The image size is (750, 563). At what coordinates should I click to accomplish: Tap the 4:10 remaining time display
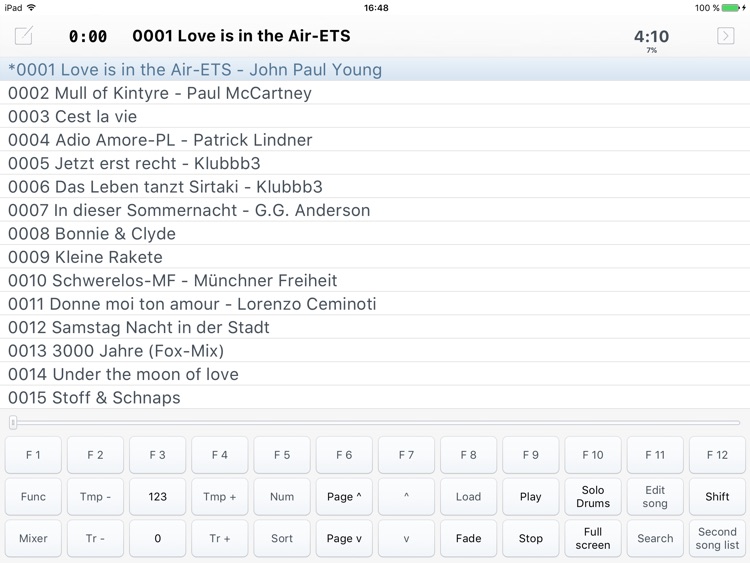(x=651, y=36)
